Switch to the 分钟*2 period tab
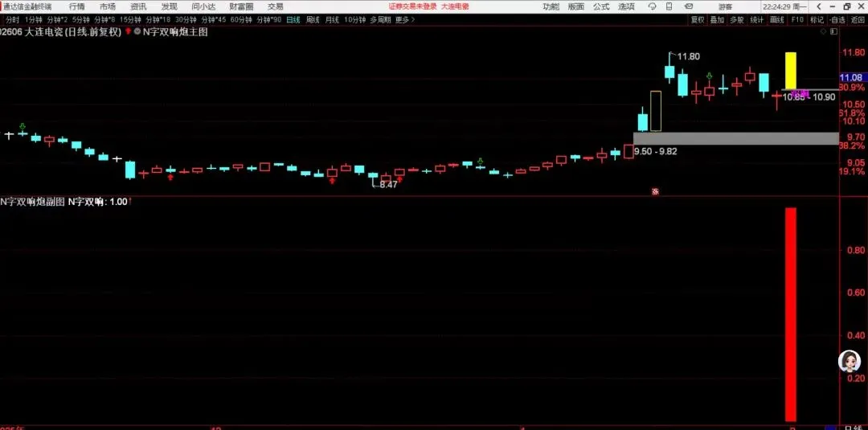 point(58,19)
